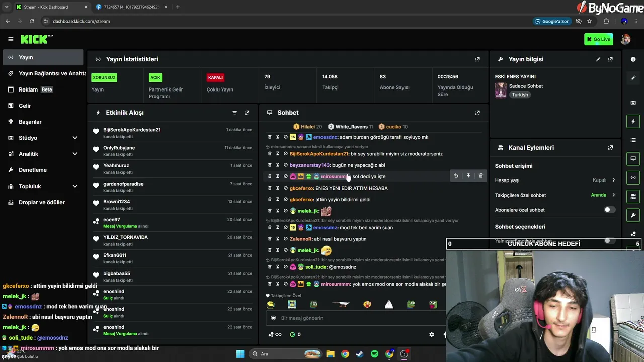The height and width of the screenshot is (362, 644).
Task: Select the first emote below Takipçilere Özel
Action: (x=271, y=305)
